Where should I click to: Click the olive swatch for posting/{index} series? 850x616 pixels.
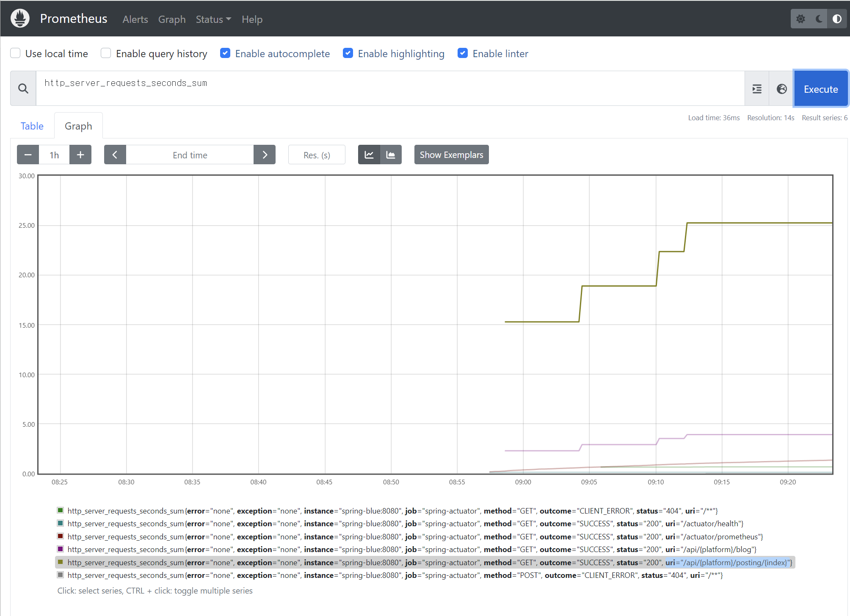point(61,562)
